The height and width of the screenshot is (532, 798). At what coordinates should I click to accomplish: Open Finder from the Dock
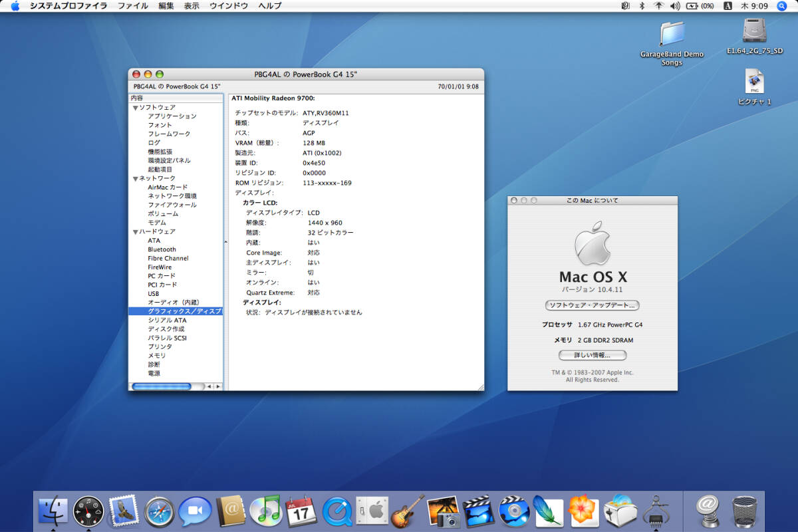(x=53, y=511)
